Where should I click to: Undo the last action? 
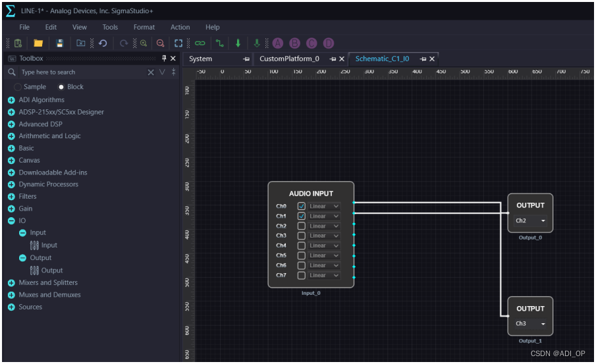pyautogui.click(x=103, y=43)
